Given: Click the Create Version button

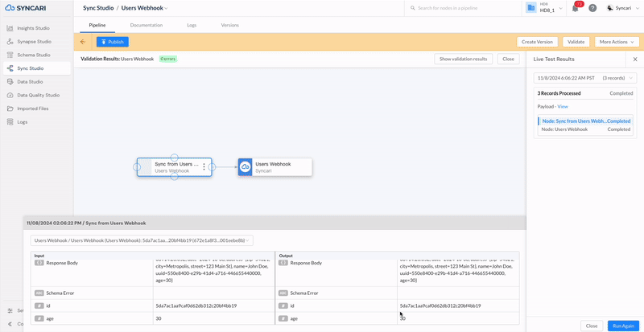Looking at the screenshot, I should pos(537,42).
